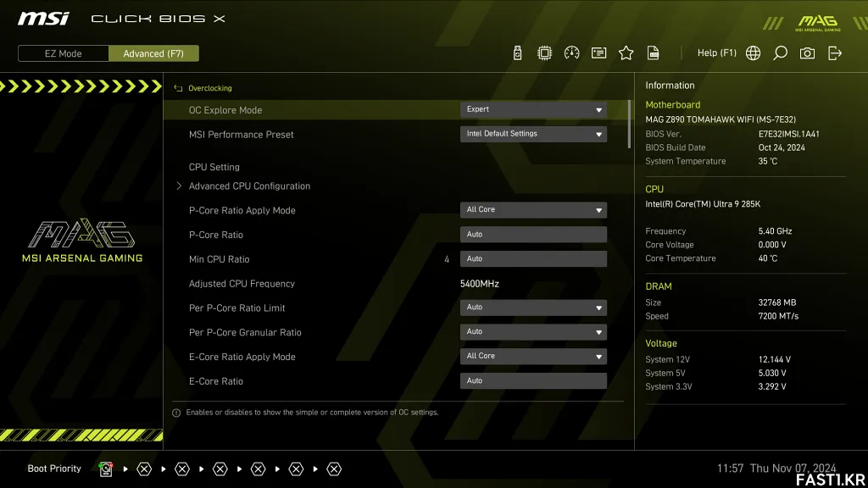Screen dimensions: 868x488
Task: Change language with the globe icon
Action: [x=753, y=53]
